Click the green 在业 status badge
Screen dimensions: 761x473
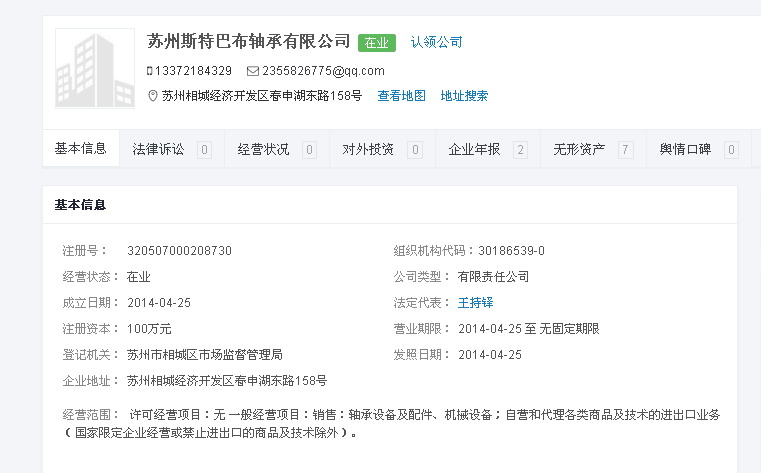tap(376, 43)
